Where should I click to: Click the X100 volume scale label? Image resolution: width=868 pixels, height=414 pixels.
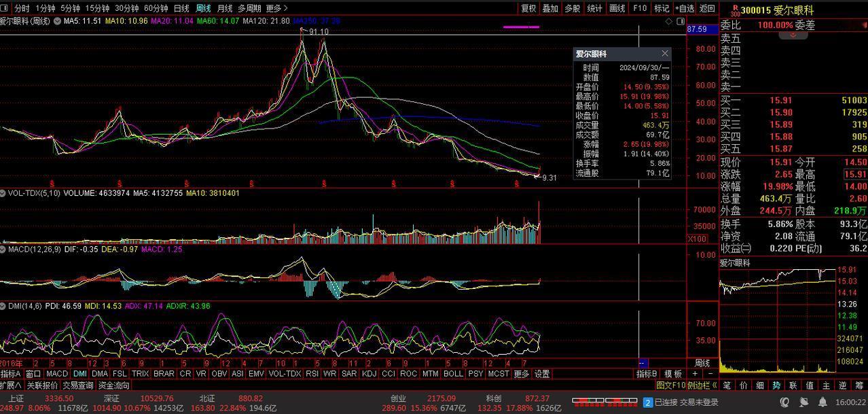(697, 239)
